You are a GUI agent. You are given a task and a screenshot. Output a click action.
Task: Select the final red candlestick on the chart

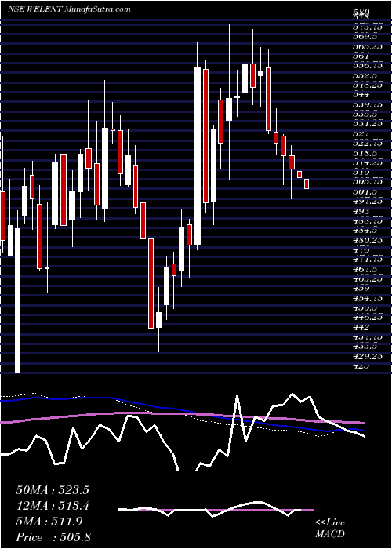tap(307, 184)
